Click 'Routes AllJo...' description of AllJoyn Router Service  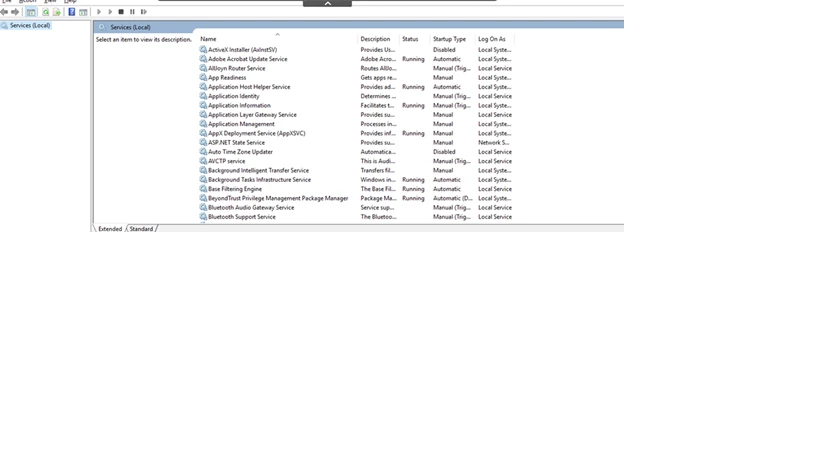379,68
